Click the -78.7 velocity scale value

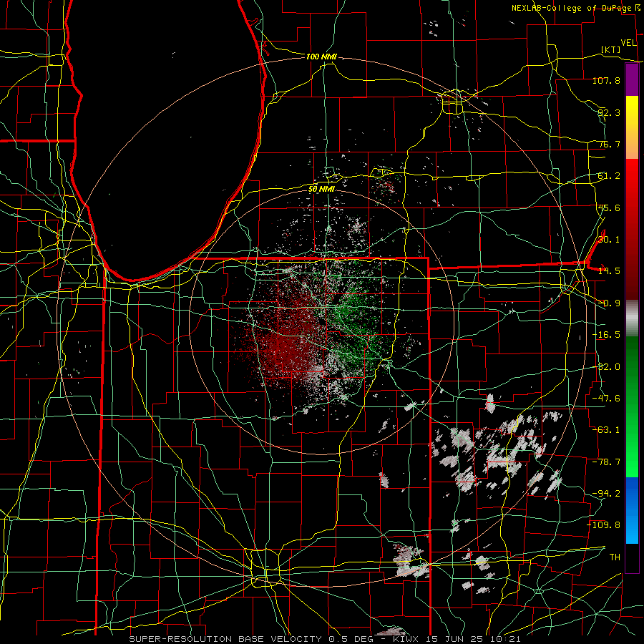(x=606, y=462)
